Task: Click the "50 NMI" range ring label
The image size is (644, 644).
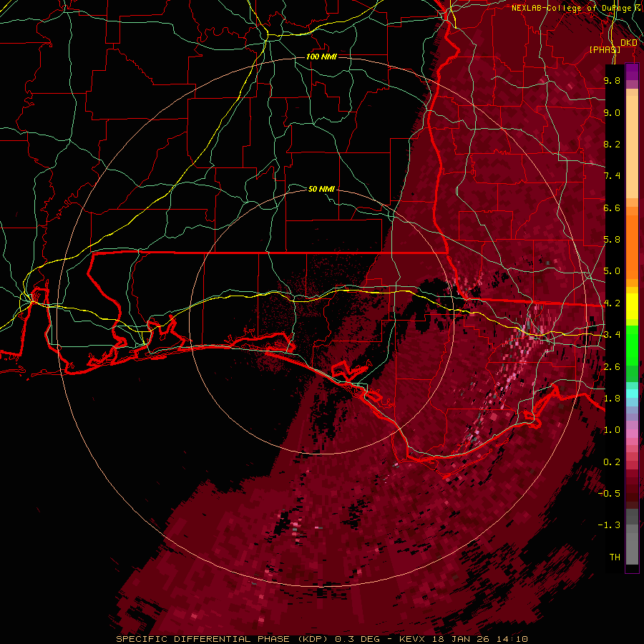Action: (321, 189)
